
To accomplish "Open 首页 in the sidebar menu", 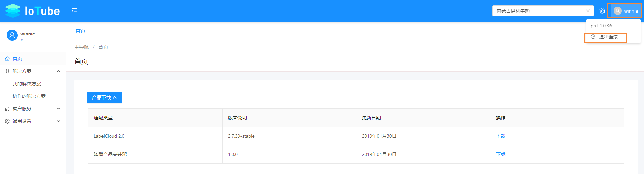I will click(x=33, y=59).
